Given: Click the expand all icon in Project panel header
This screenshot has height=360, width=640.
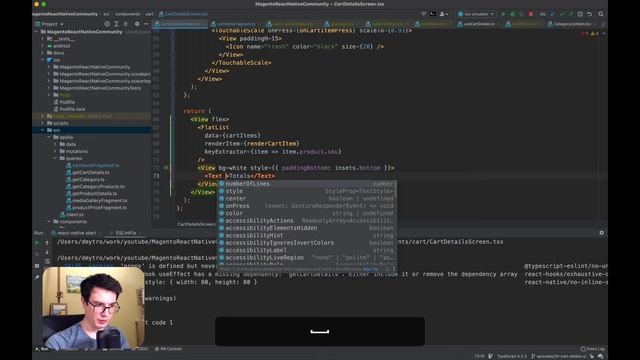Looking at the screenshot, I should pyautogui.click(x=116, y=24).
